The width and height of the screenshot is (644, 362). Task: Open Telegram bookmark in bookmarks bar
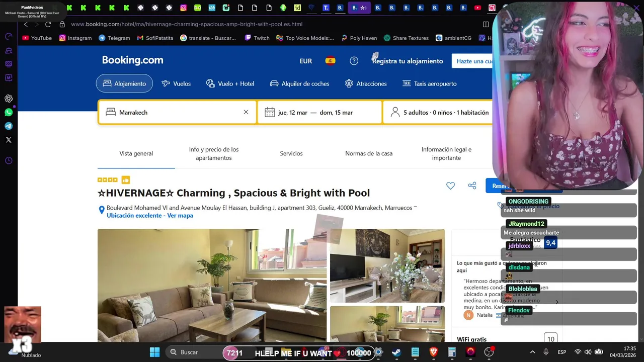point(114,38)
